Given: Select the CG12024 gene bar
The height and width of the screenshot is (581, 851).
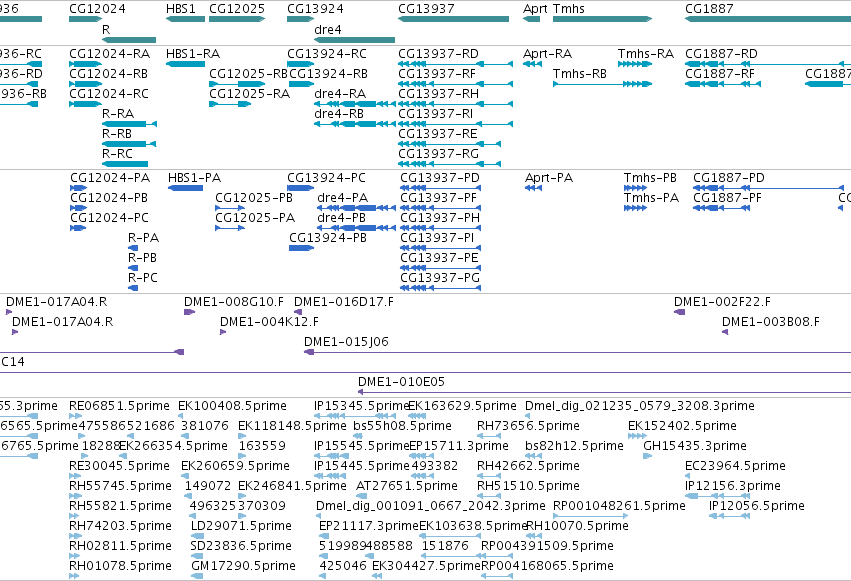Looking at the screenshot, I should pyautogui.click(x=85, y=19).
